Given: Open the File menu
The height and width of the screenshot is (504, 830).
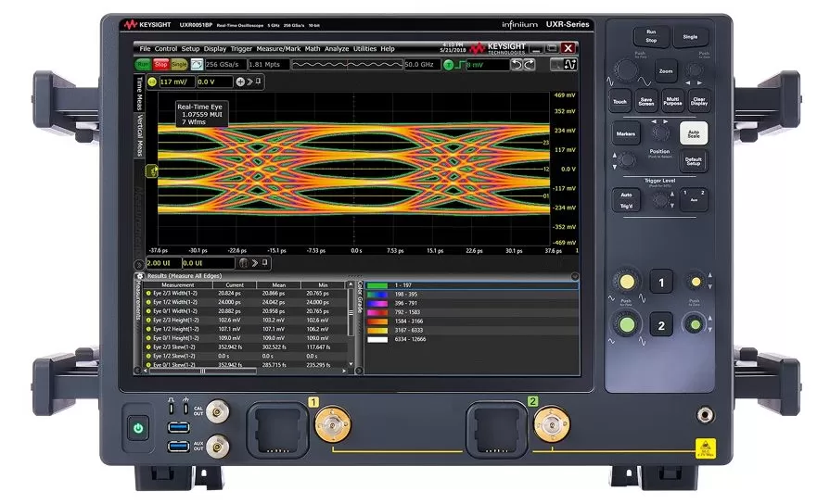Looking at the screenshot, I should pyautogui.click(x=145, y=49).
